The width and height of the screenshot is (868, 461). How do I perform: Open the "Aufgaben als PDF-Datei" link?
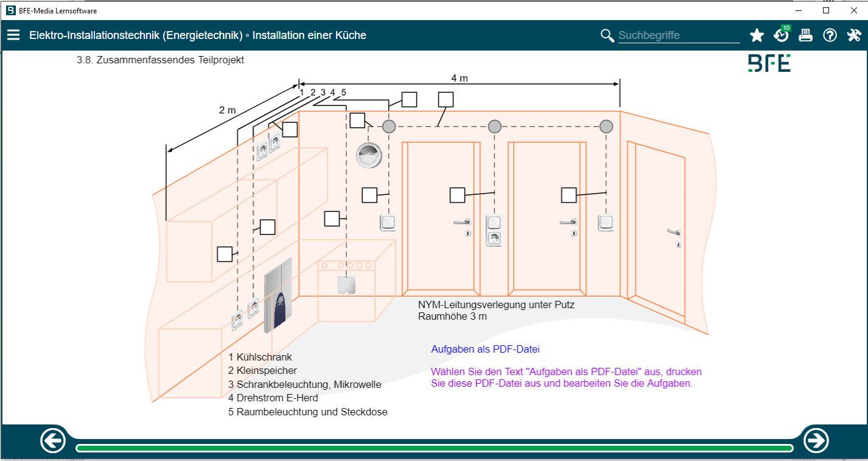click(x=485, y=350)
